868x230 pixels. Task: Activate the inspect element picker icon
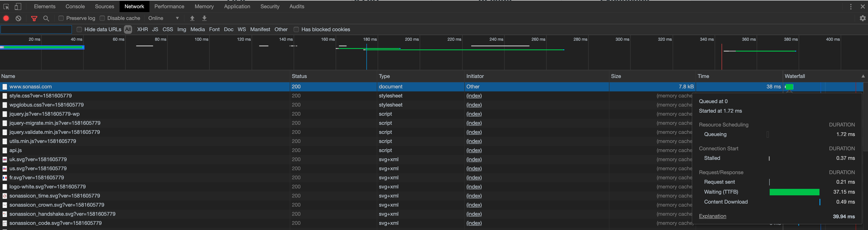pos(6,6)
